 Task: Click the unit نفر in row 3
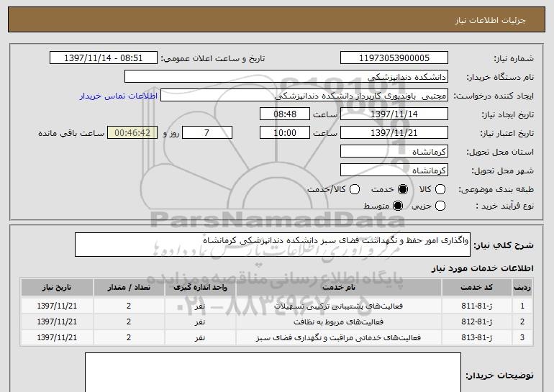pos(200,337)
